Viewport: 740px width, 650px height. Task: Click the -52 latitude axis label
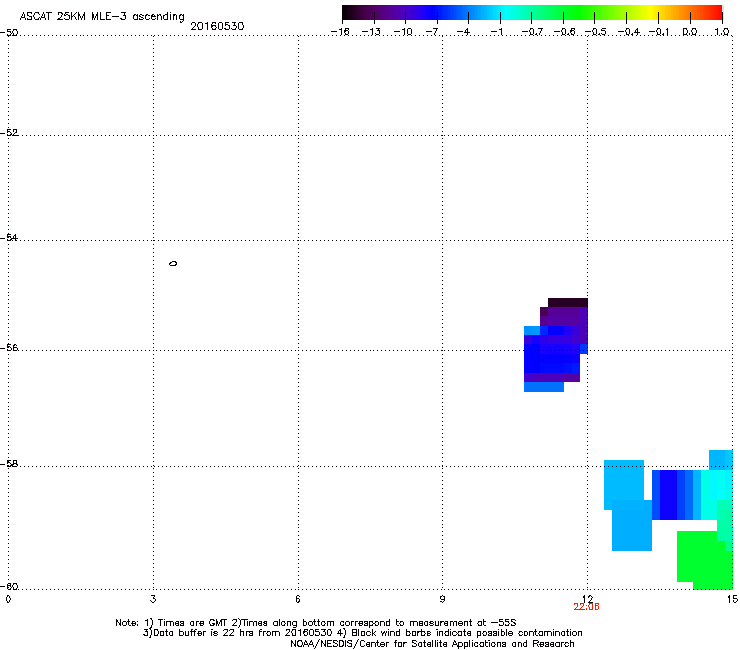[9, 133]
